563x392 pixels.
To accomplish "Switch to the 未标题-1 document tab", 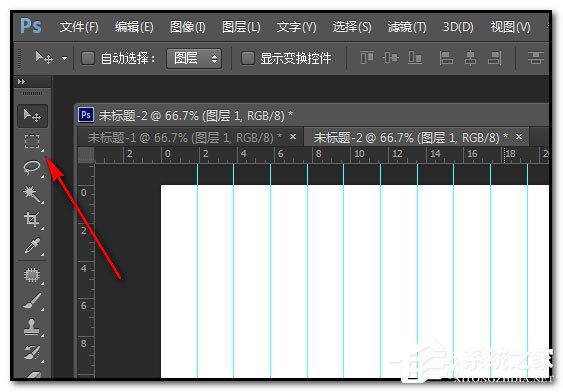I will 191,137.
